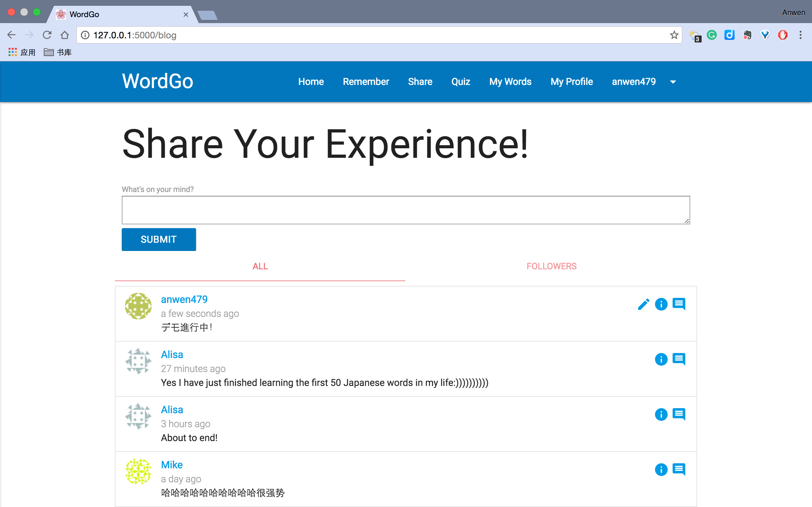
Task: Open the 书库 bookmarks folder
Action: (58, 52)
